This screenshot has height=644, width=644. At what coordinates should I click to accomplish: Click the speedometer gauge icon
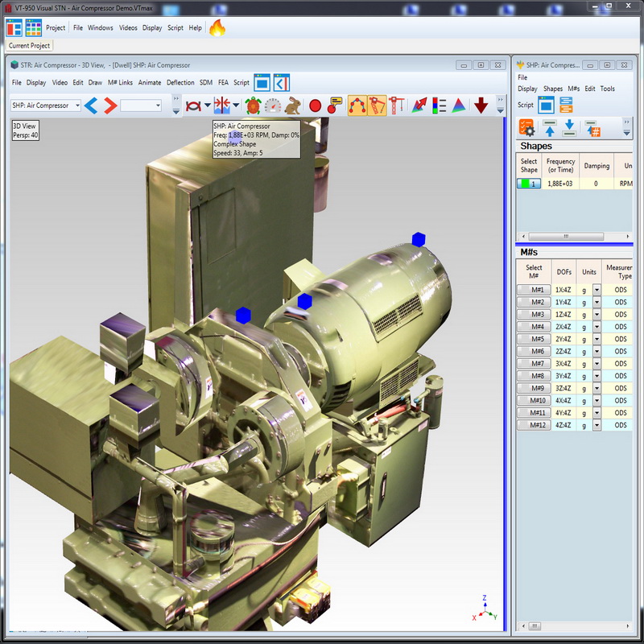pyautogui.click(x=273, y=105)
